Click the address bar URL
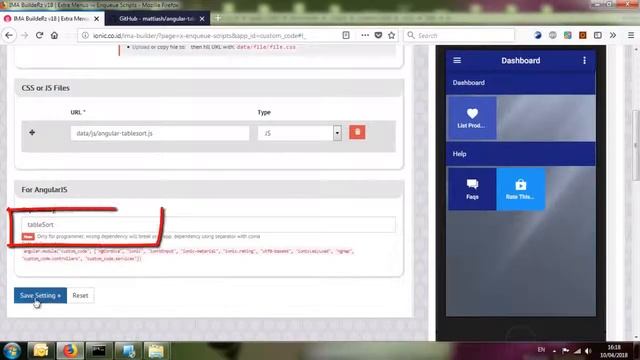 click(199, 36)
